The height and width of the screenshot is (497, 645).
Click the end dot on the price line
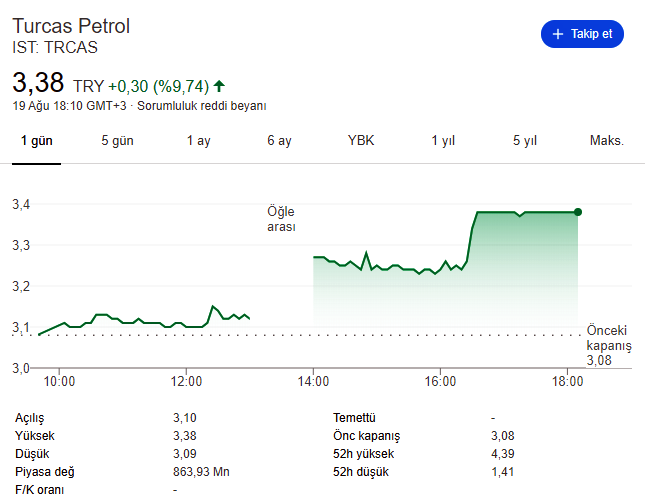pos(578,212)
